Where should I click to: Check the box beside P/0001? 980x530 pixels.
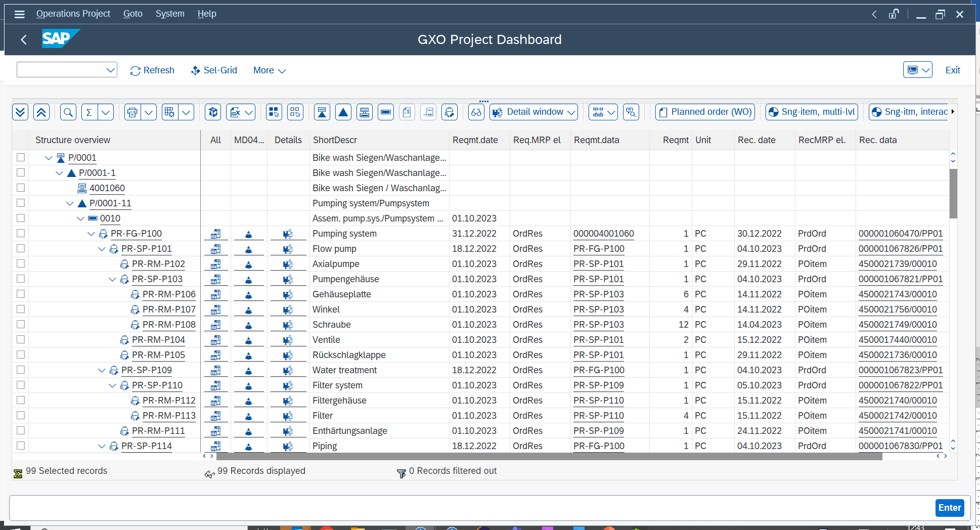21,157
